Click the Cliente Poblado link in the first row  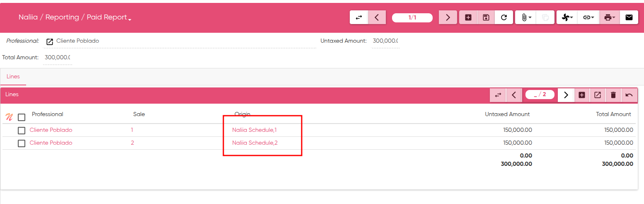51,130
